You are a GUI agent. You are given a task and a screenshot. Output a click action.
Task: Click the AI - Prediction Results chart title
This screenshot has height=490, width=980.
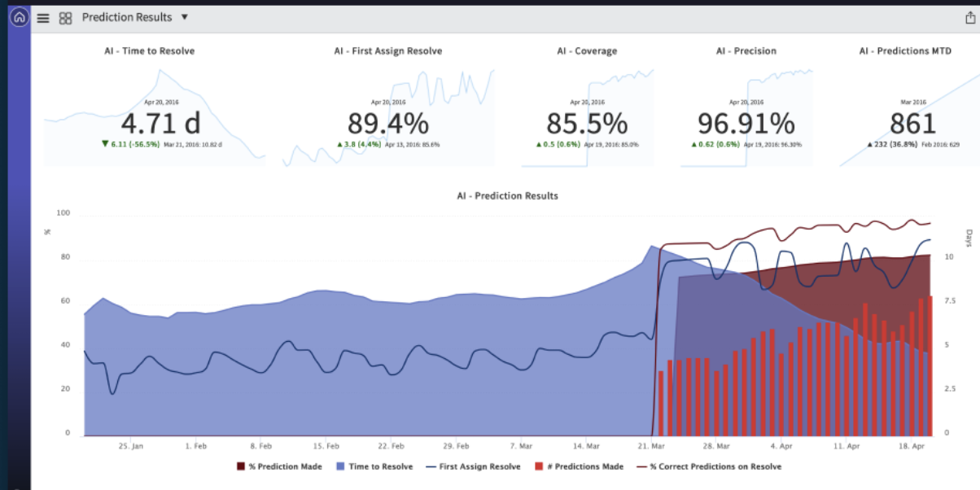(x=507, y=196)
